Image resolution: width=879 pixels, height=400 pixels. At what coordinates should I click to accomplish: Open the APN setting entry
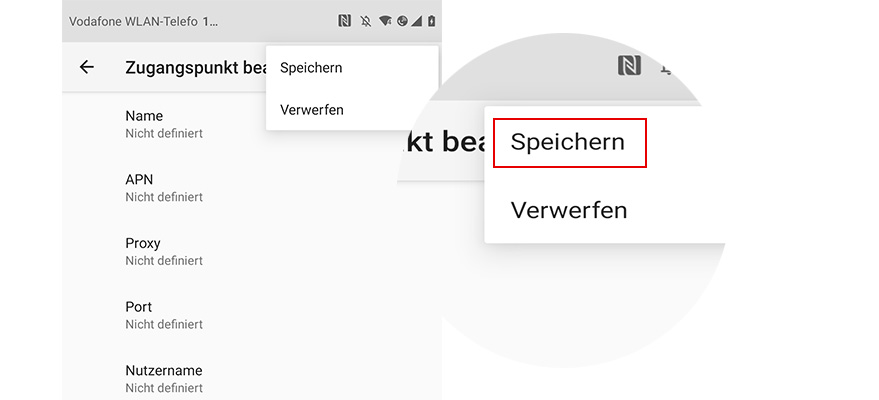[x=164, y=188]
